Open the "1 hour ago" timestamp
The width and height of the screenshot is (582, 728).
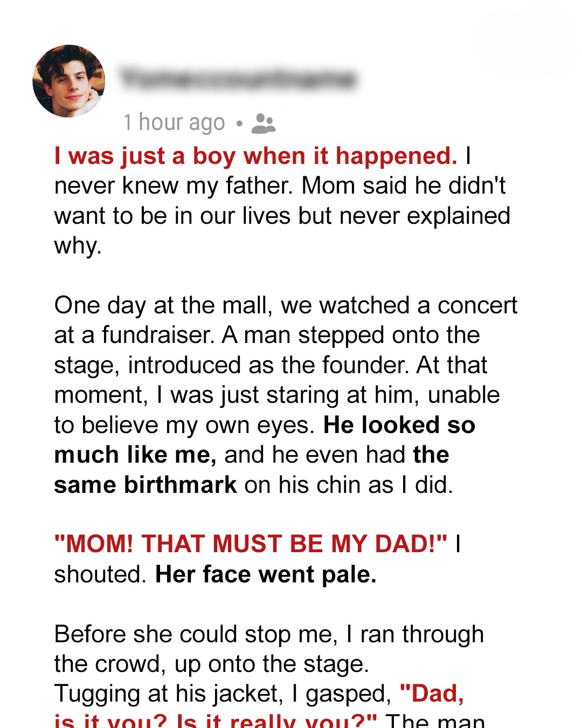click(x=174, y=122)
